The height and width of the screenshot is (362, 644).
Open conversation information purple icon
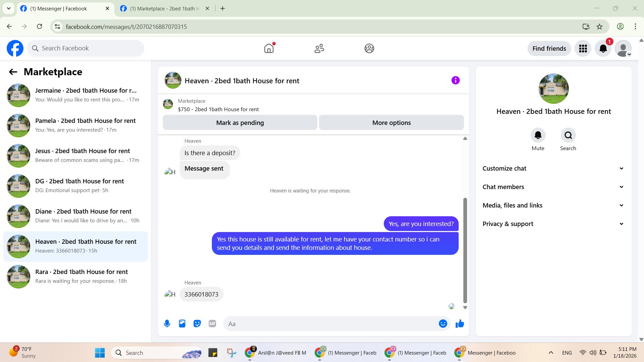455,80
